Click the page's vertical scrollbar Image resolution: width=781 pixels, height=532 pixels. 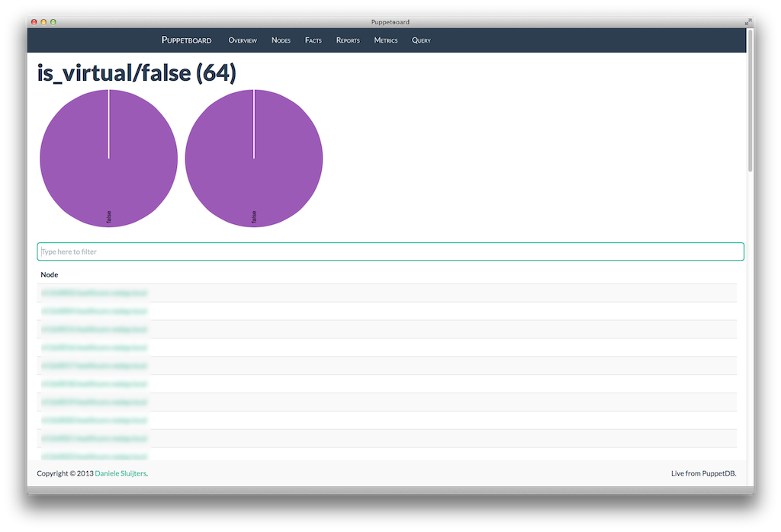750,99
